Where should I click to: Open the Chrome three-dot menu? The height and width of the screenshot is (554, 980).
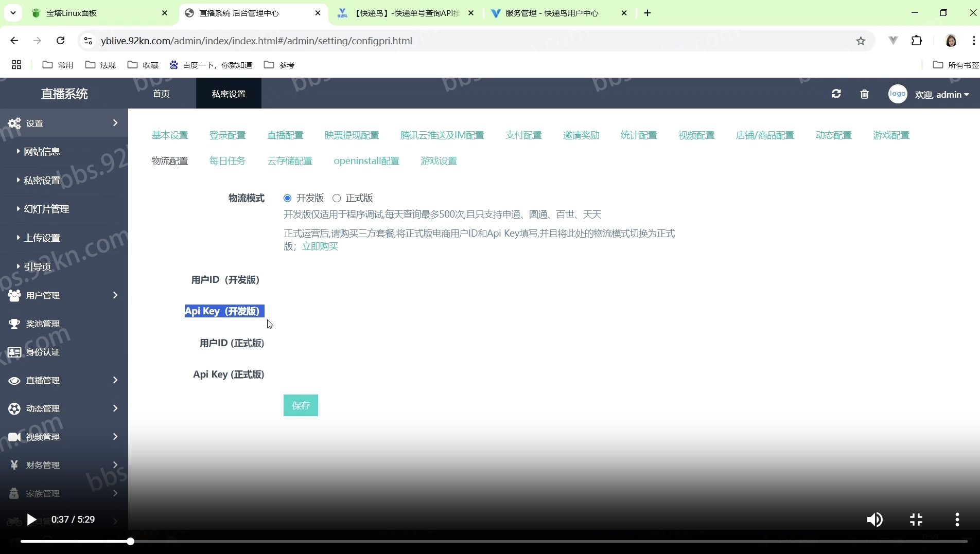974,41
